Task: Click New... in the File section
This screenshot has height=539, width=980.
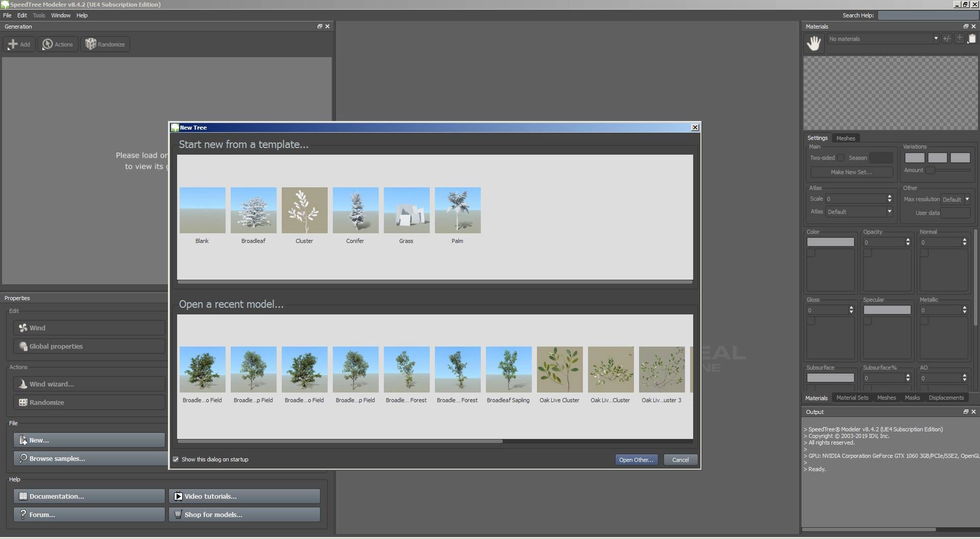Action: point(89,440)
